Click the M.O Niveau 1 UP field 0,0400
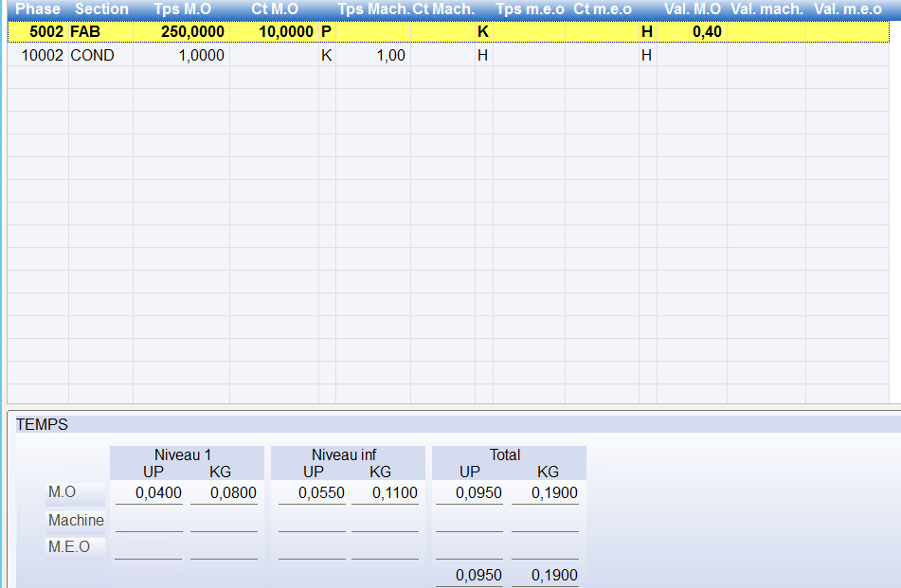 [149, 493]
